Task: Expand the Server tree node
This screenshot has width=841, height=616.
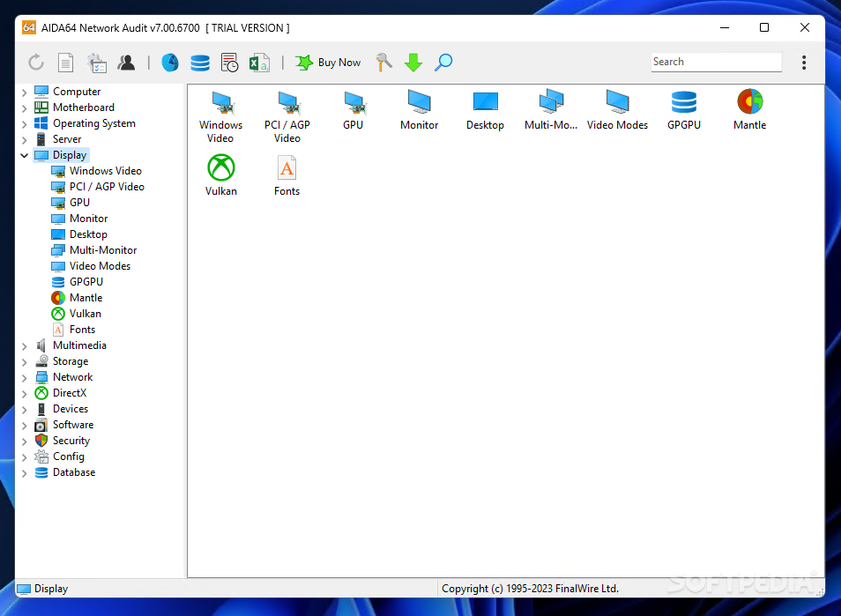Action: click(x=24, y=140)
